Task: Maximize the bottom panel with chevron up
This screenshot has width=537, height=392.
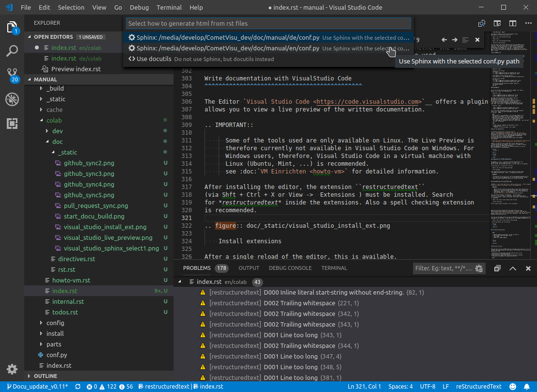Action: point(513,268)
